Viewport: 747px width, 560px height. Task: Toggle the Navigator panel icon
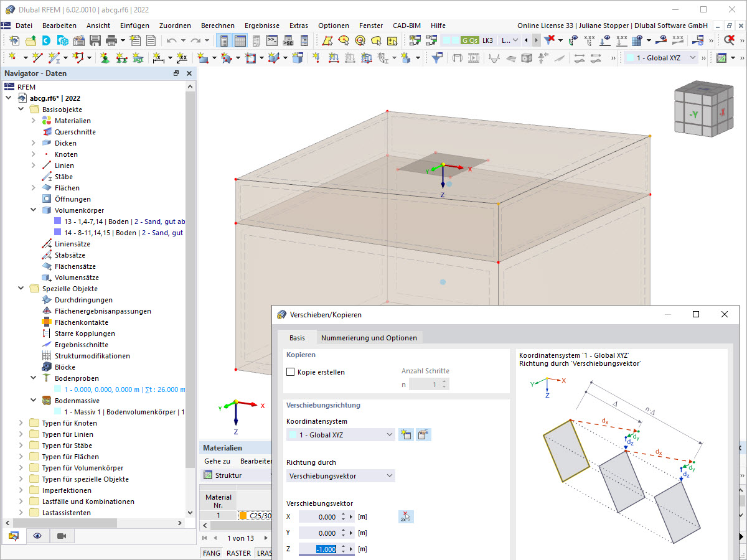tap(224, 40)
